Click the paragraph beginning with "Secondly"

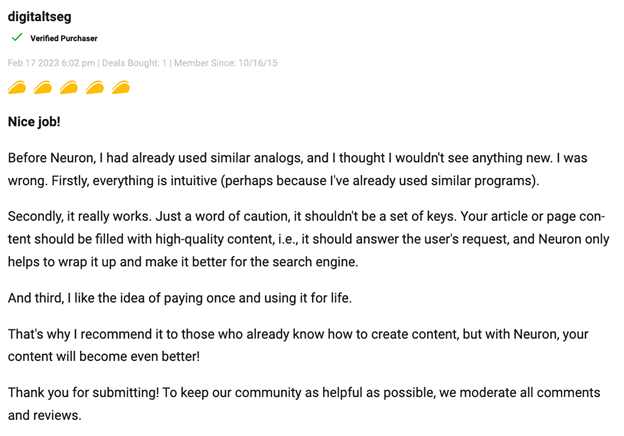click(300, 239)
